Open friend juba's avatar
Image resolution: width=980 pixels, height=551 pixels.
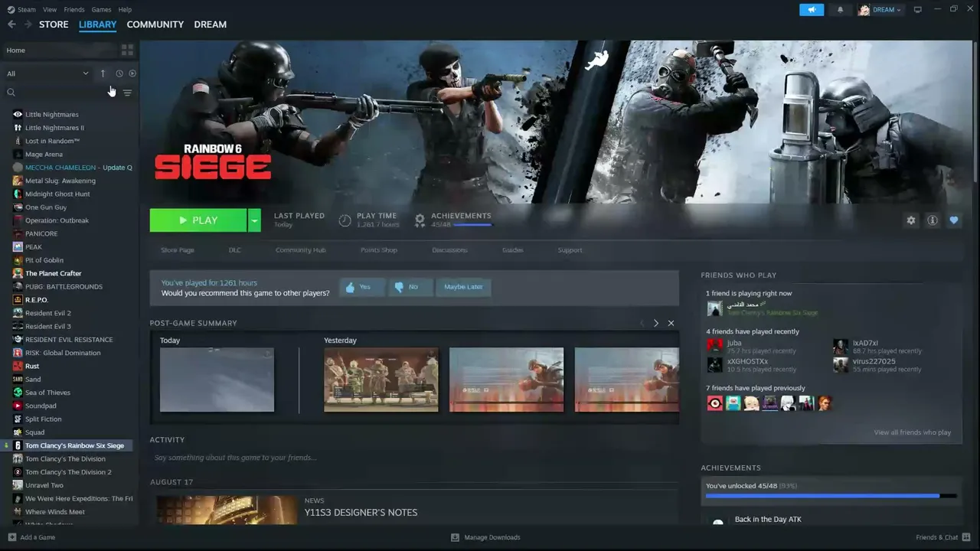point(714,346)
